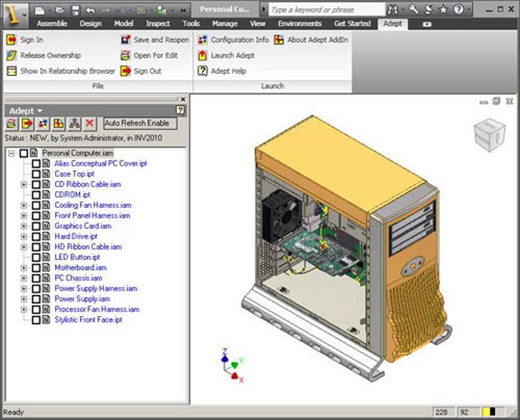Click the Save disk icon in quick access toolbar

click(x=76, y=10)
